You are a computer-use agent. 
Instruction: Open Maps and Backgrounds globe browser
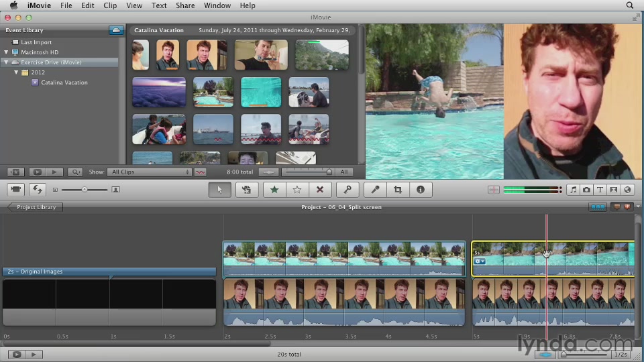[627, 190]
